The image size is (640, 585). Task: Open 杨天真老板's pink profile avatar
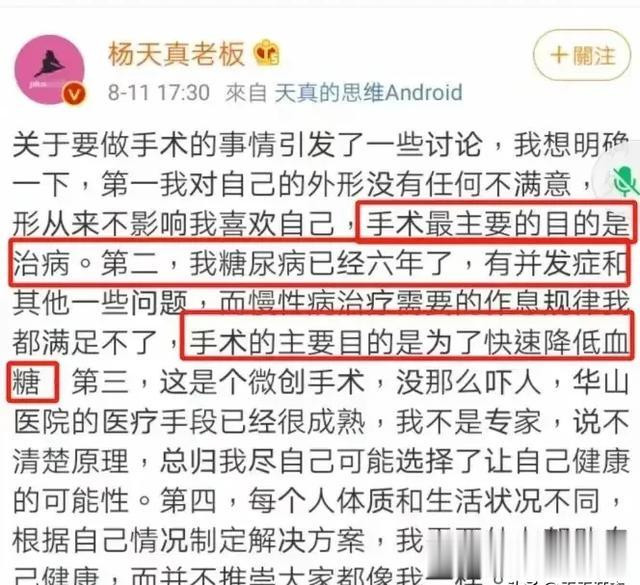49,70
